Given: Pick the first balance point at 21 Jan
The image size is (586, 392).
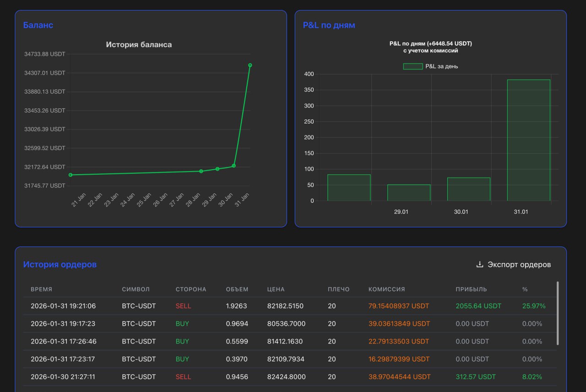Looking at the screenshot, I should (71, 175).
